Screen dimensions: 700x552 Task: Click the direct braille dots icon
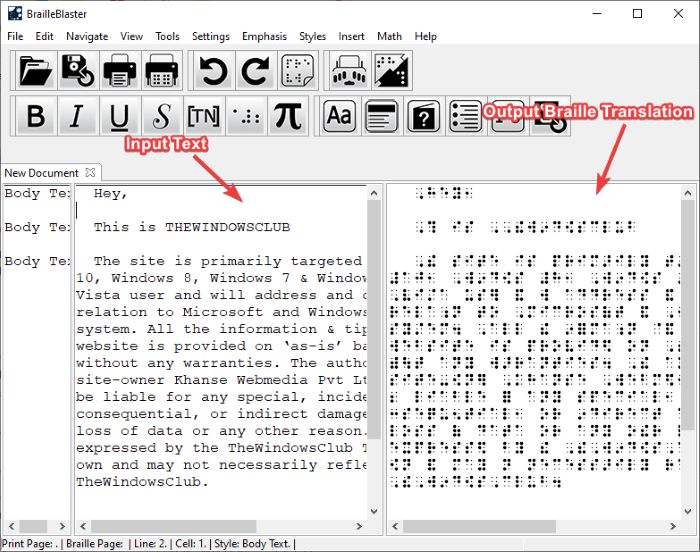(246, 116)
